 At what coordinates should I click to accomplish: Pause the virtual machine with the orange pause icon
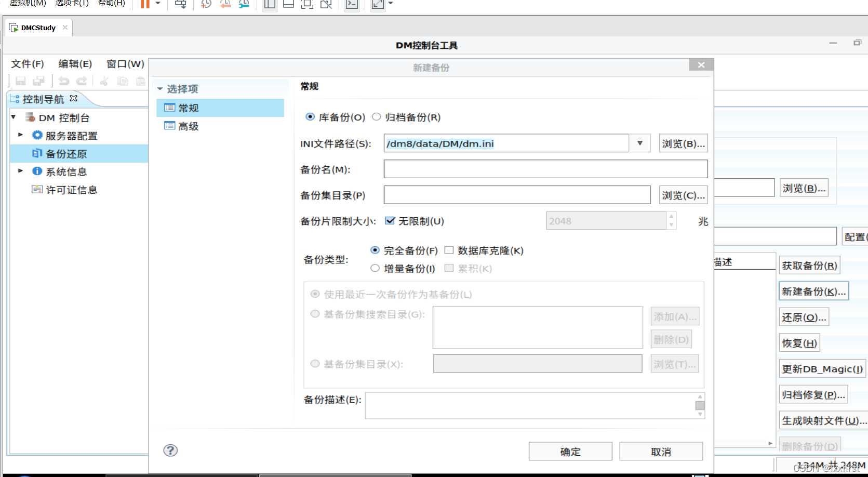point(145,4)
